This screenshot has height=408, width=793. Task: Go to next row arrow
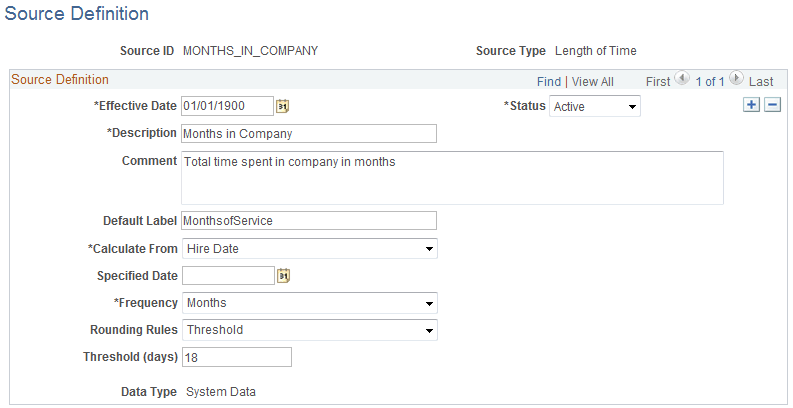(736, 79)
